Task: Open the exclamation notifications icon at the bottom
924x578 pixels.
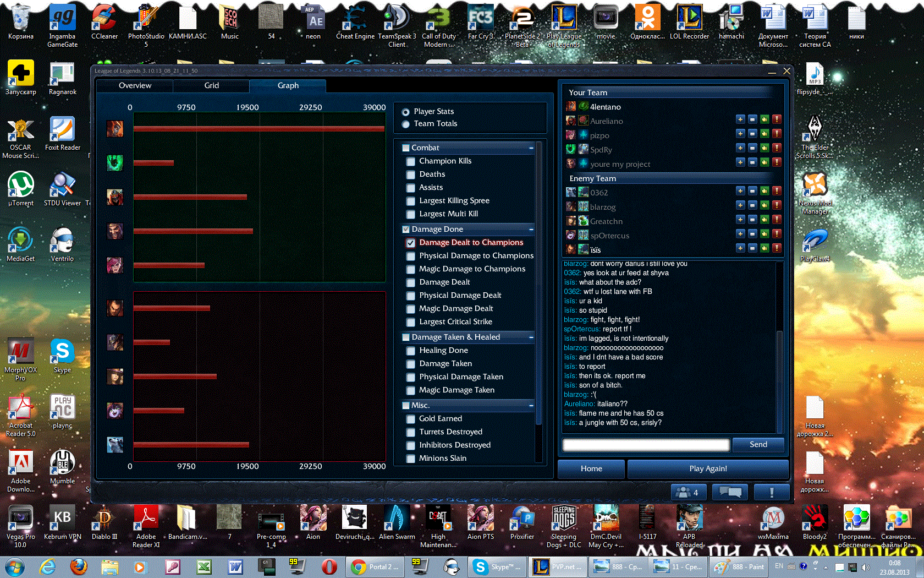Action: (772, 492)
